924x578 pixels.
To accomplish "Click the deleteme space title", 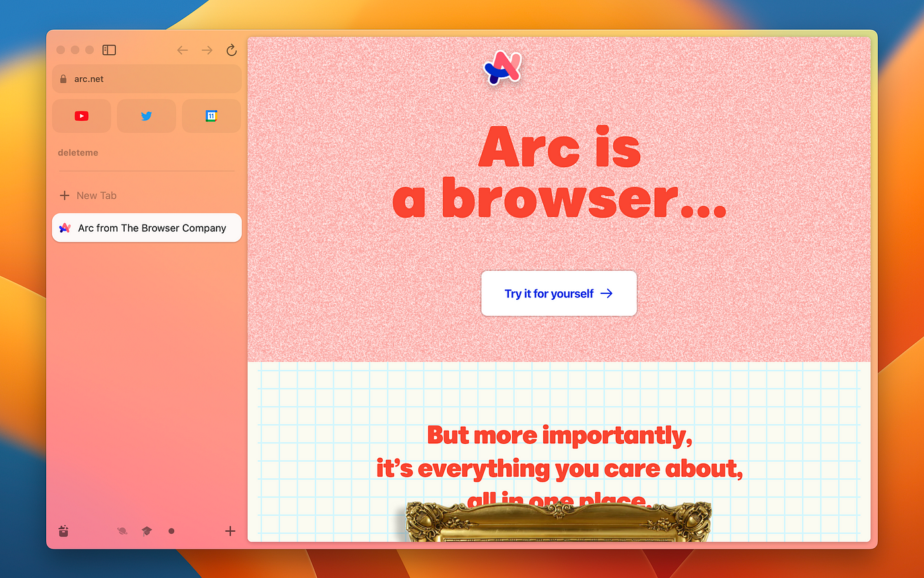I will click(78, 153).
